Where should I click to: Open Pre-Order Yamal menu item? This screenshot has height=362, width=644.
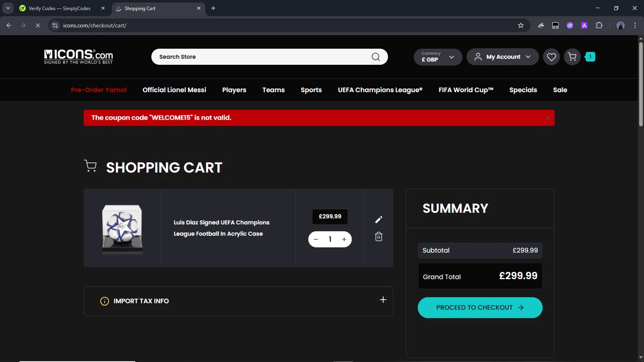pyautogui.click(x=99, y=90)
